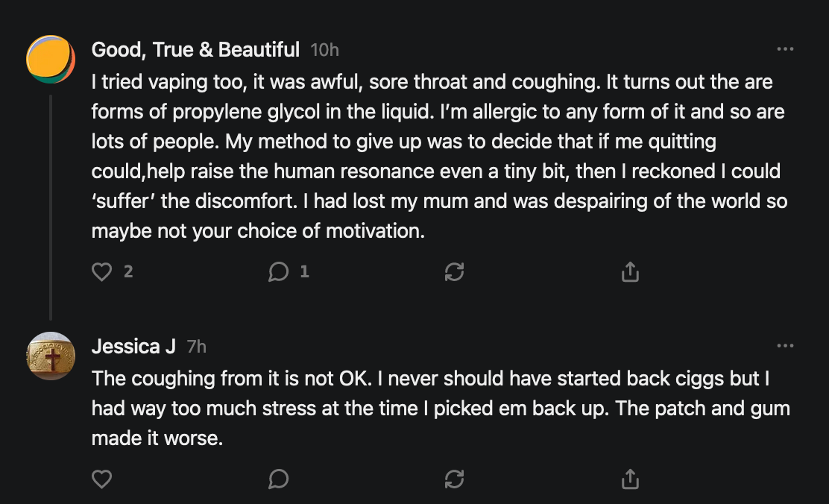This screenshot has height=504, width=829.
Task: Open more options for Good, True & Beautiful's comment
Action: click(785, 50)
